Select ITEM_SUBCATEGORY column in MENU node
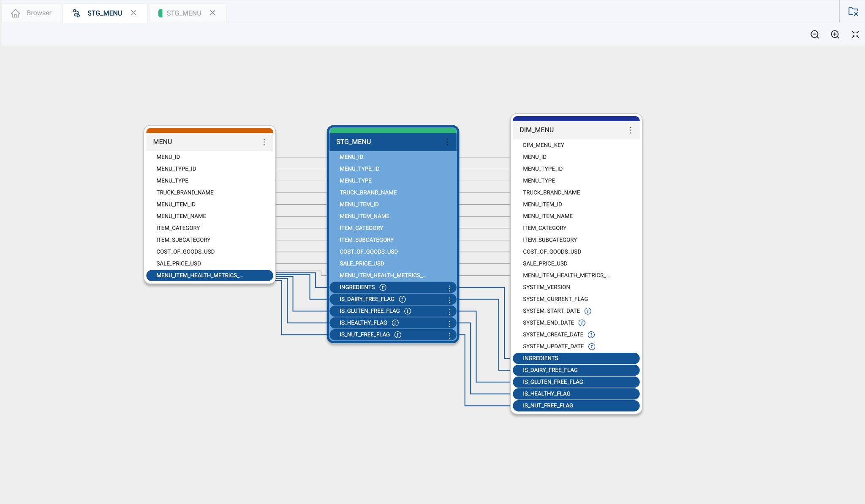The image size is (865, 504). click(209, 240)
